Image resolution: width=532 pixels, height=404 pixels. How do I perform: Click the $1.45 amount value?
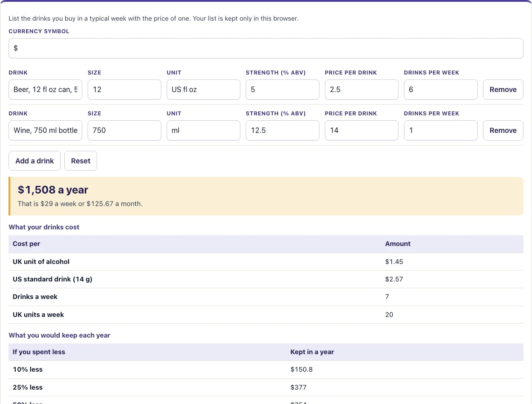(x=394, y=262)
